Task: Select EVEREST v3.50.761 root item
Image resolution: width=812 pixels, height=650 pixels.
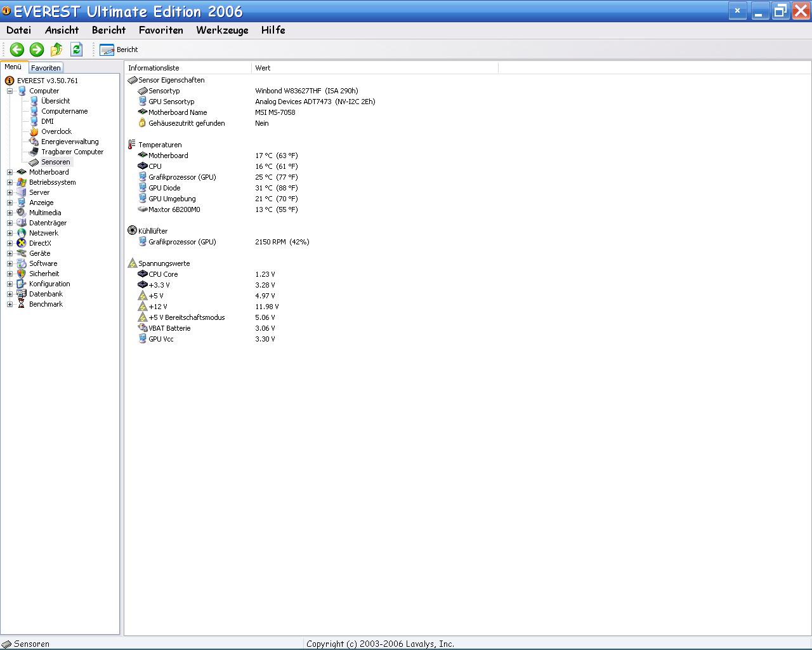Action: pos(48,81)
